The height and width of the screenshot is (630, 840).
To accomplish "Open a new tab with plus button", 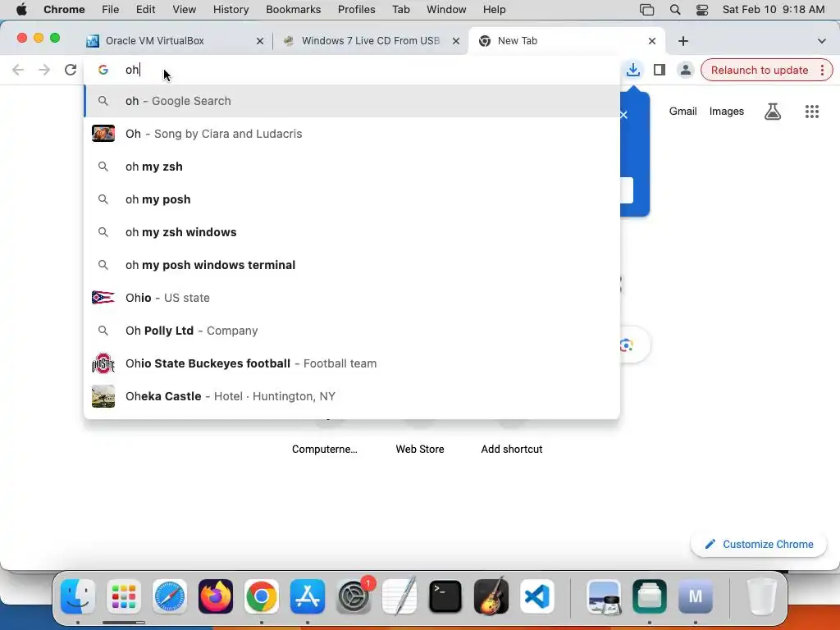I will [x=683, y=41].
